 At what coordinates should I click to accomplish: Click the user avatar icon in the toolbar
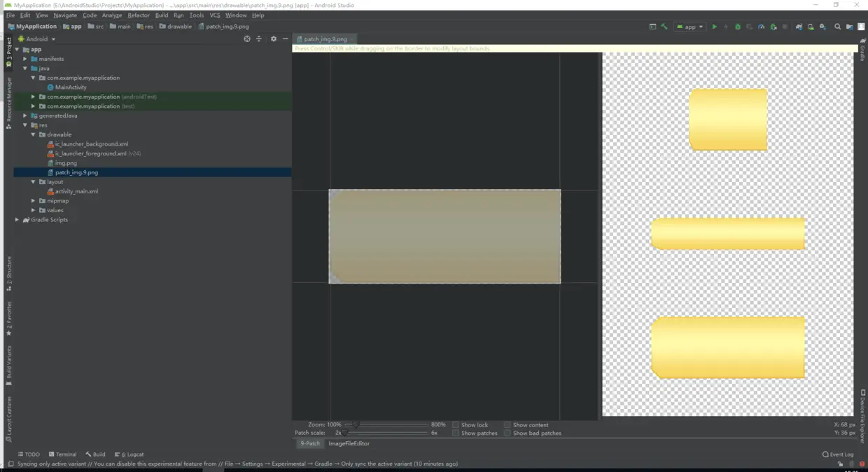(x=860, y=27)
